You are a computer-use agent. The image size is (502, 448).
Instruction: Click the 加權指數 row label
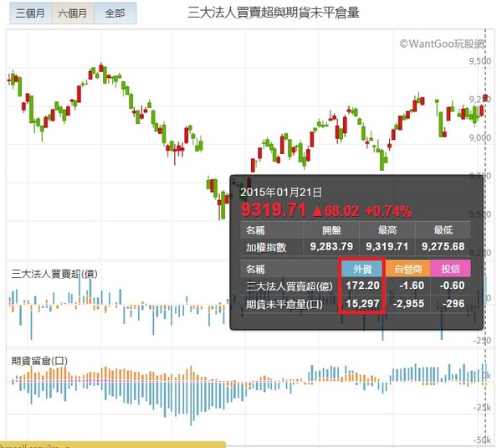(x=266, y=246)
